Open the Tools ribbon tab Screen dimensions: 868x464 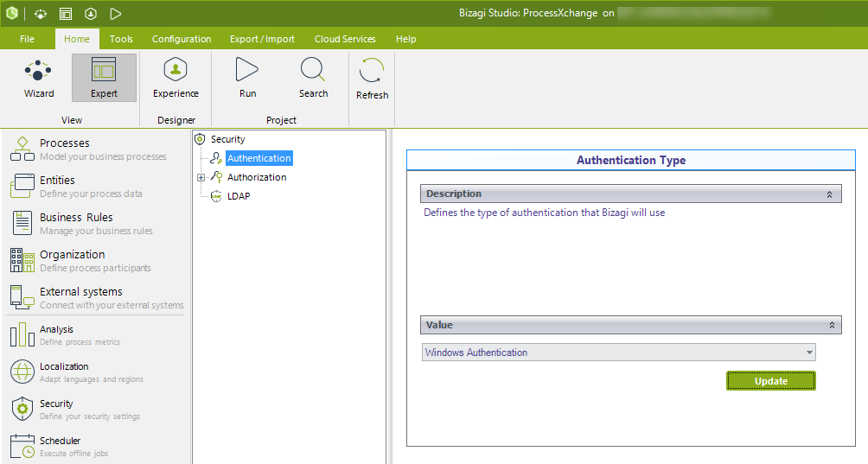tap(121, 39)
